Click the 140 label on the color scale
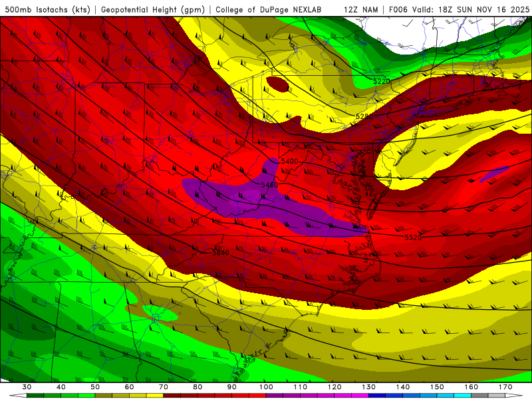532x399 pixels. (x=403, y=387)
